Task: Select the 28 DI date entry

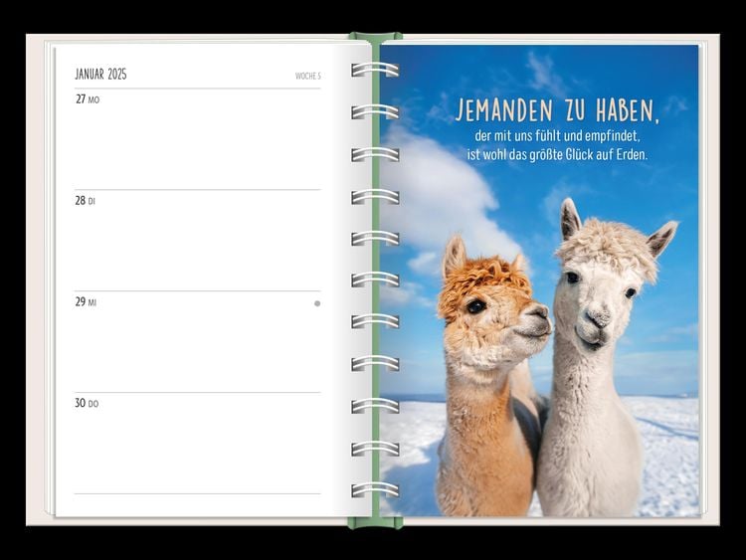Action: point(86,201)
